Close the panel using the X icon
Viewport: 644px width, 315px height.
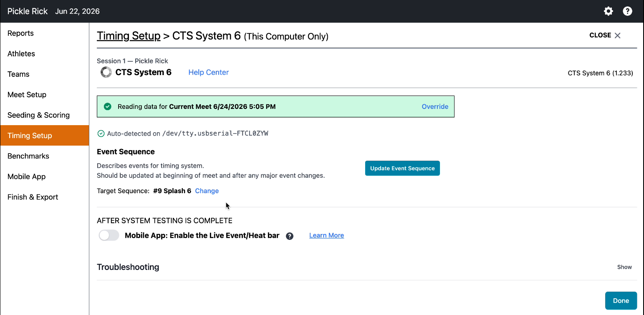(618, 35)
